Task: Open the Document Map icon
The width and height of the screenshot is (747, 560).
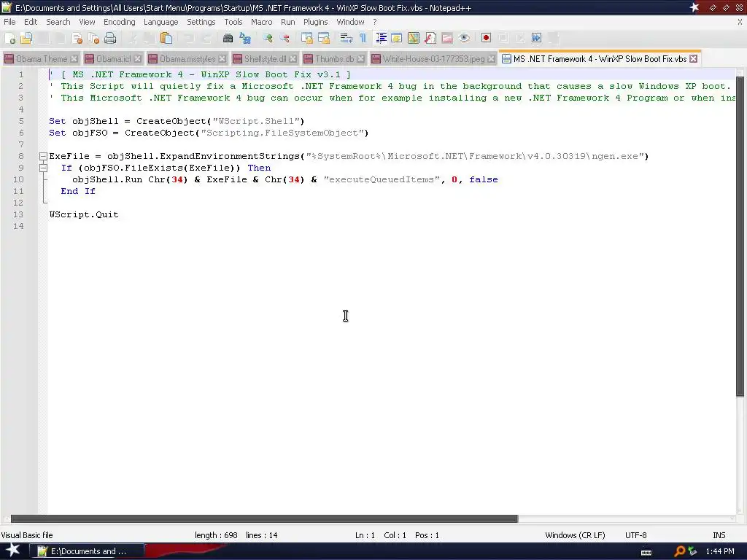Action: pos(414,38)
